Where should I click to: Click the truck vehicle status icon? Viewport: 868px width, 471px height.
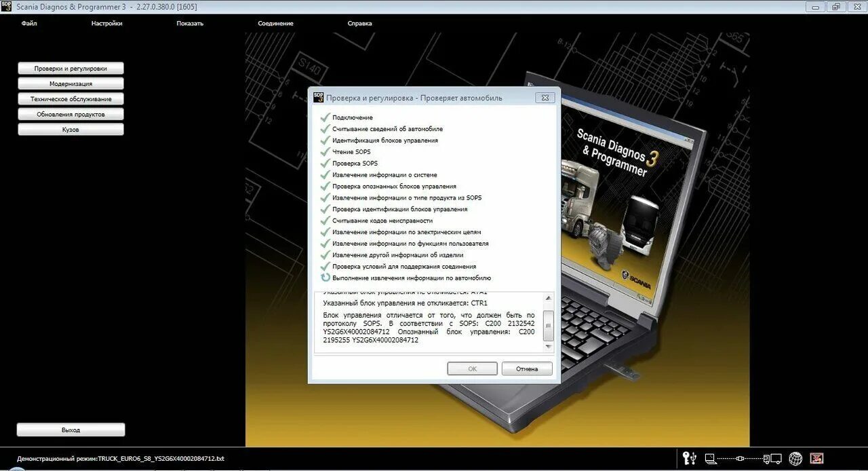[772, 459]
